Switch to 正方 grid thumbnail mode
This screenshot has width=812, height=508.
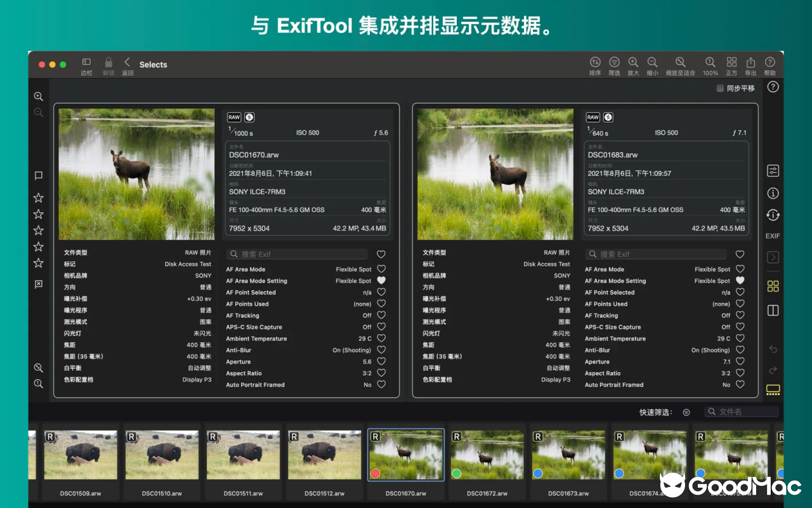731,62
